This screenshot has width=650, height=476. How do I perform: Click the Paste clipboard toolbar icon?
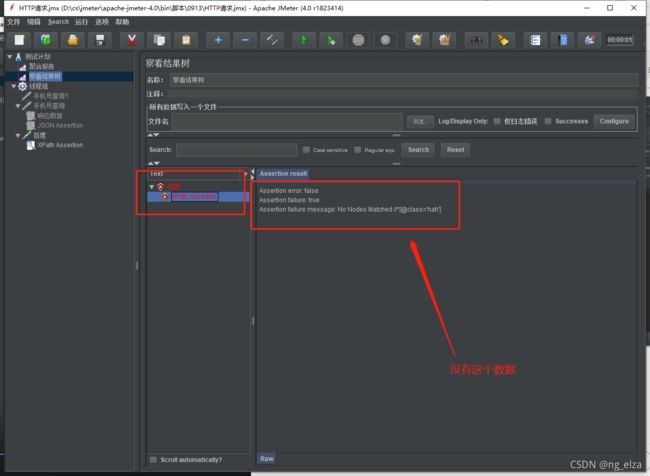186,40
